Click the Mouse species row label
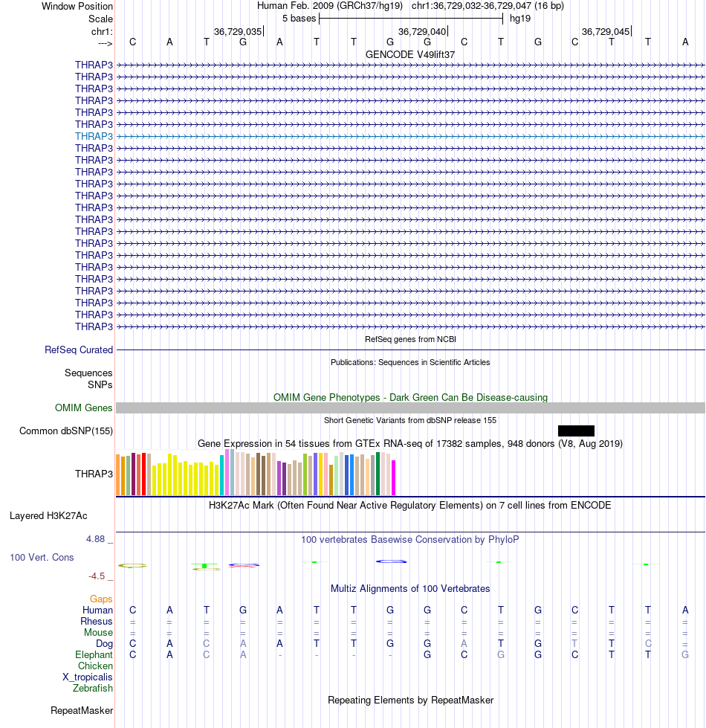The image size is (706, 728). pos(98,632)
